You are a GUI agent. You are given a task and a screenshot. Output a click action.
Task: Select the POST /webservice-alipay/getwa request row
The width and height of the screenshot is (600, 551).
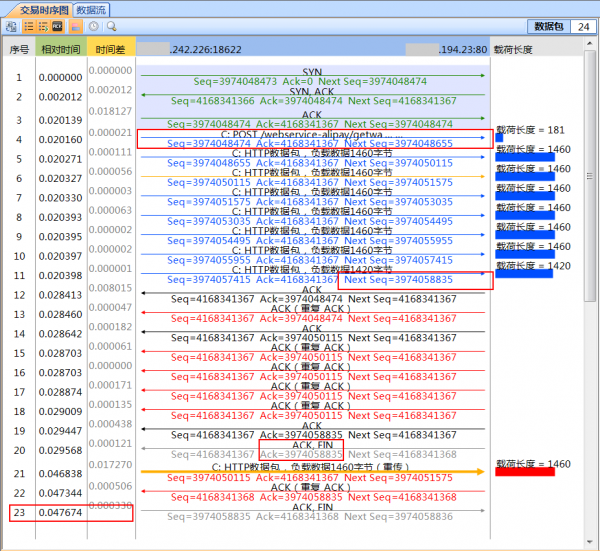(x=313, y=139)
